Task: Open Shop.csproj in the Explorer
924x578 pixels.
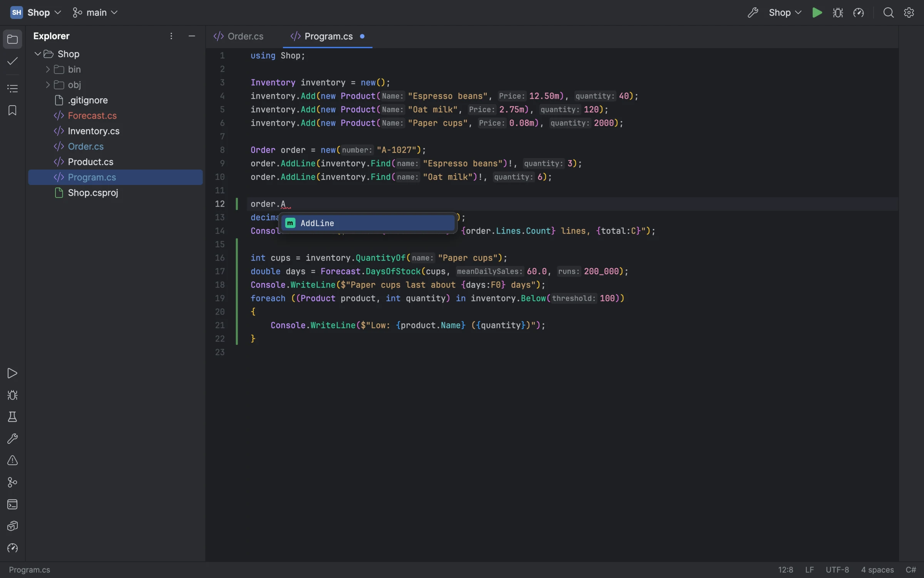Action: [x=115, y=193]
